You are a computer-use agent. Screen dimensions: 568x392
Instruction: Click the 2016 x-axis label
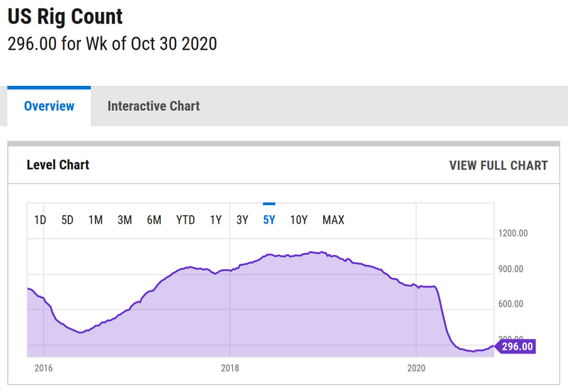pos(43,368)
